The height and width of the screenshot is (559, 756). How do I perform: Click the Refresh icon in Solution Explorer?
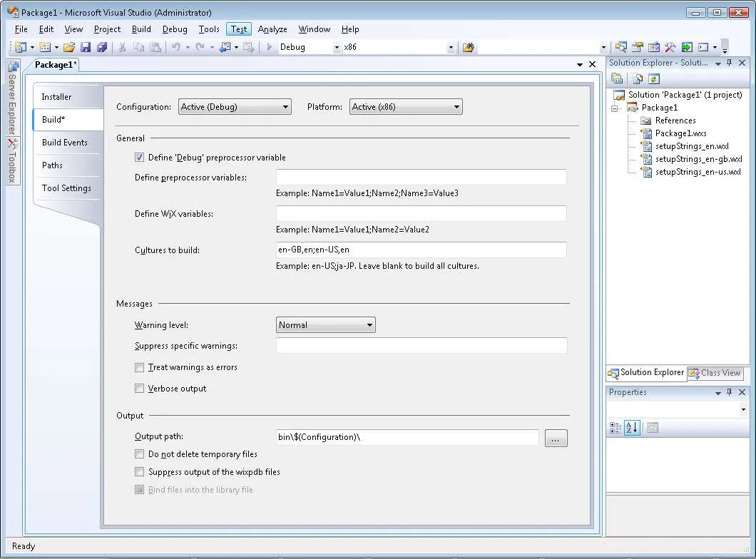click(x=654, y=79)
